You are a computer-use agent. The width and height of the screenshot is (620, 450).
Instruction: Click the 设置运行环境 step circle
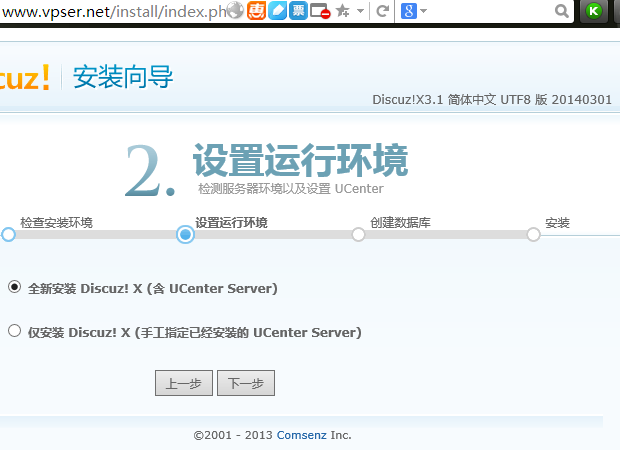point(185,234)
